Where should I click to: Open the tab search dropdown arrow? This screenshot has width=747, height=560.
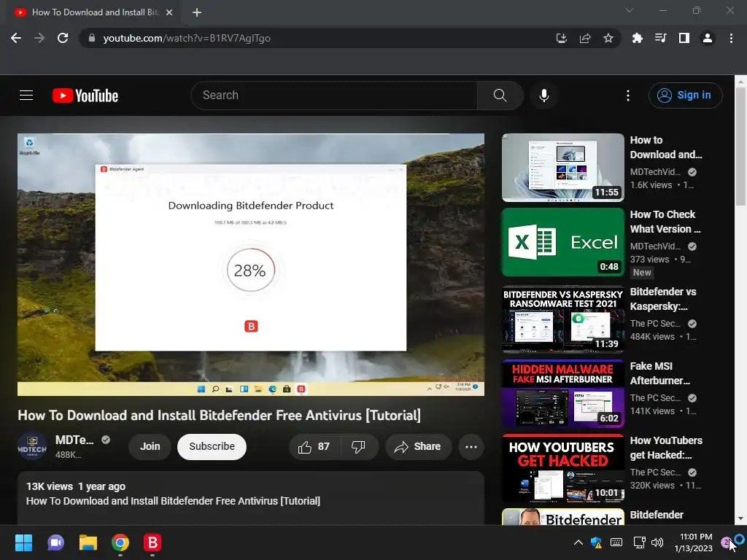(630, 10)
